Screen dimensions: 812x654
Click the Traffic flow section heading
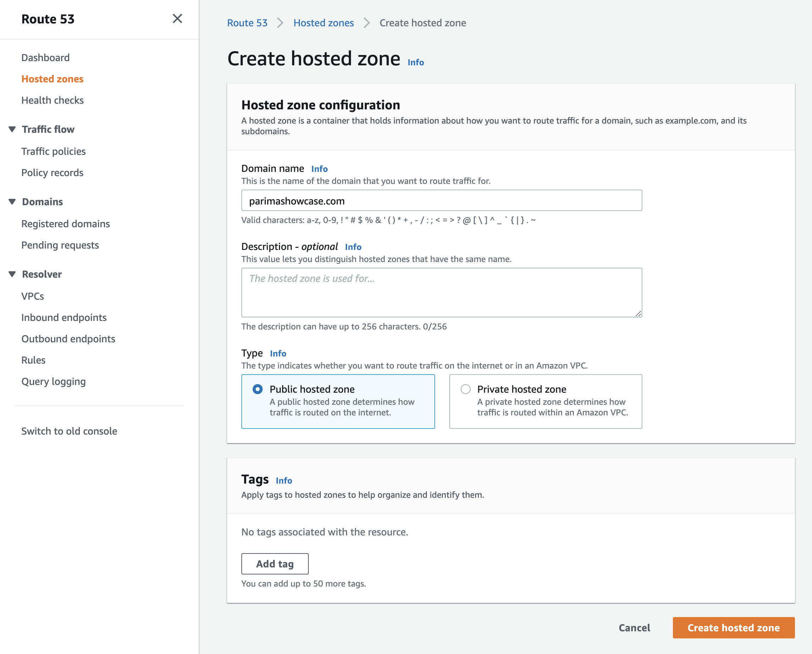click(48, 129)
